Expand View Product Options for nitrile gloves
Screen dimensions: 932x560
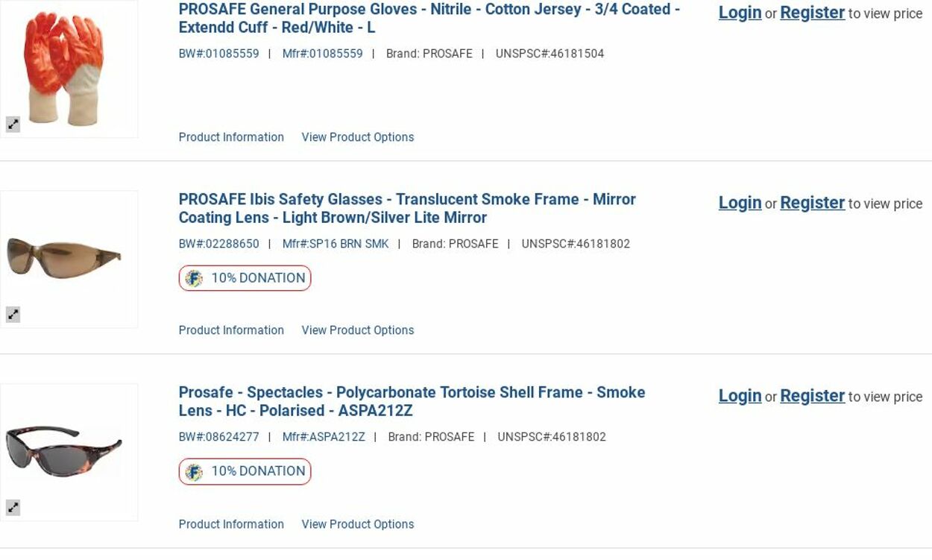[x=357, y=137]
